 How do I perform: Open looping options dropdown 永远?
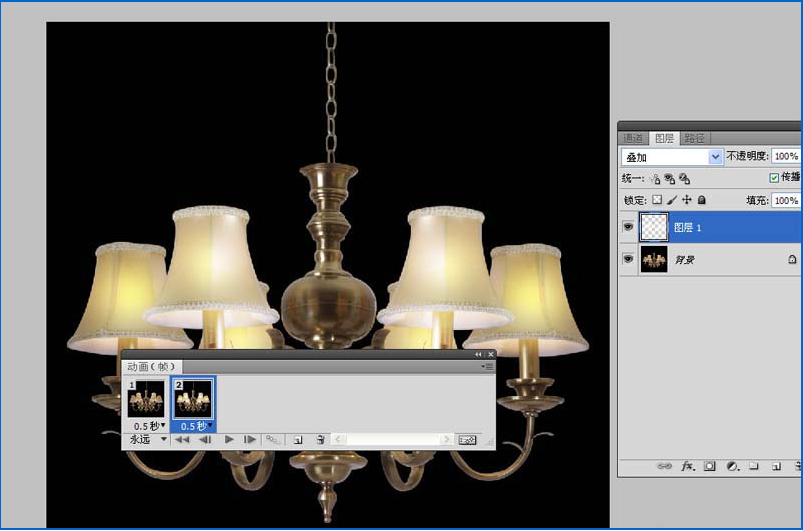148,439
